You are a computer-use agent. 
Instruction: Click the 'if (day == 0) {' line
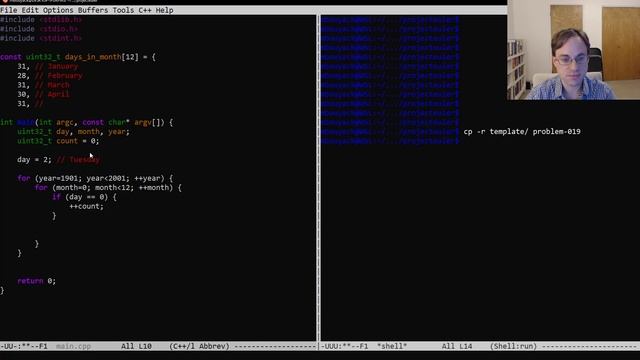pyautogui.click(x=84, y=197)
